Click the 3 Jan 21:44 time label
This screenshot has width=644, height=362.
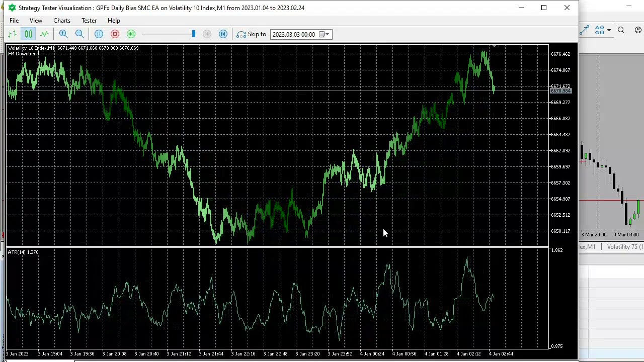tap(211, 354)
